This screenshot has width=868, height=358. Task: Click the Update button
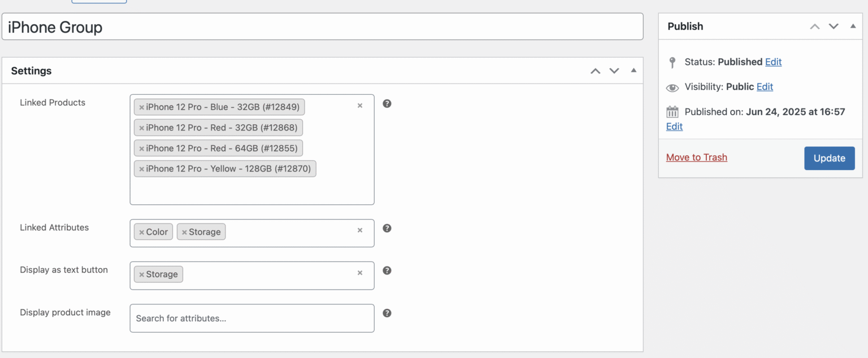[x=830, y=158]
